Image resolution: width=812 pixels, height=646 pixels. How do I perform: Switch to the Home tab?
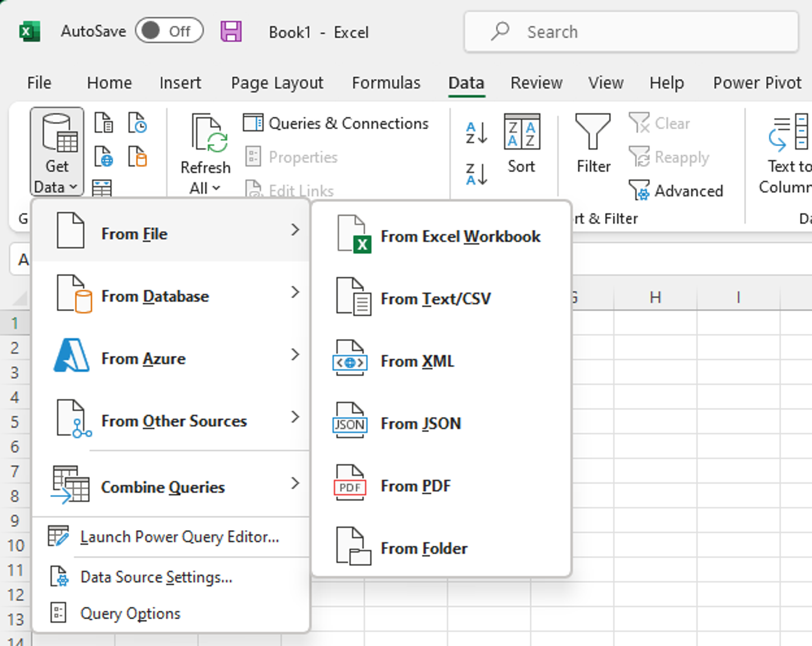click(x=109, y=82)
